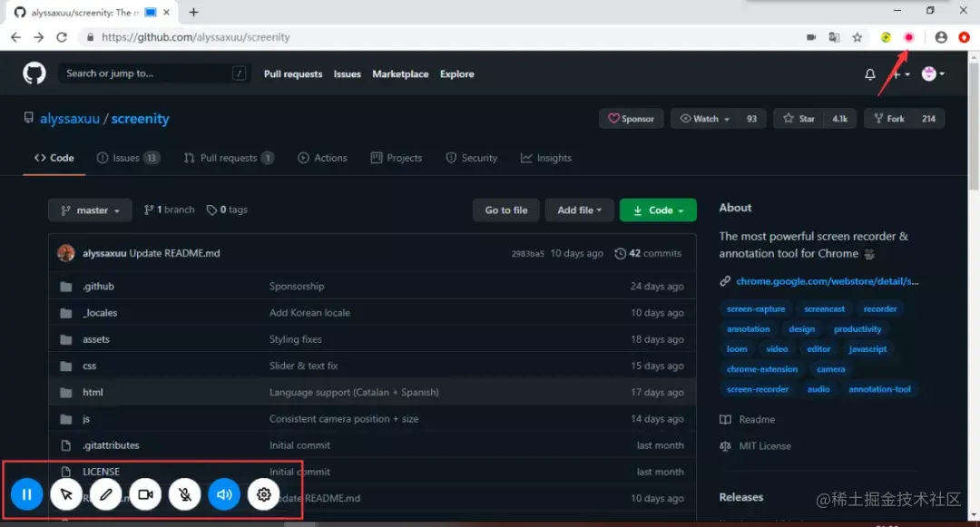Click the camera icon in address bar
This screenshot has height=527, width=980.
point(811,37)
